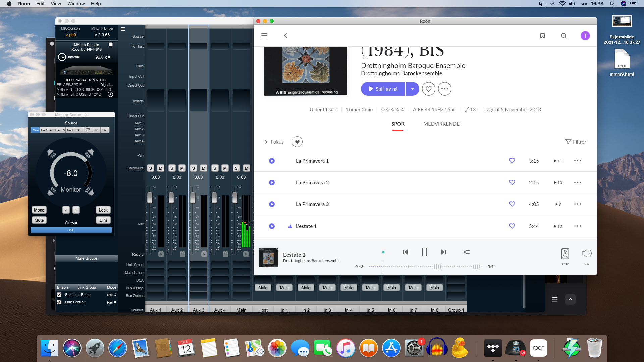Open album more options ellipsis
Screen dimensions: 644x362
[445, 89]
